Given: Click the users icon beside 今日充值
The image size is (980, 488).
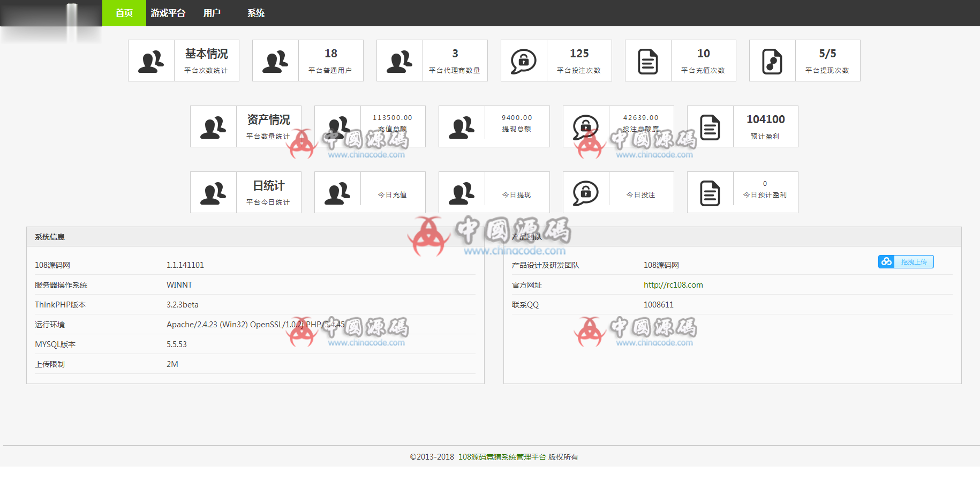Looking at the screenshot, I should pos(337,193).
